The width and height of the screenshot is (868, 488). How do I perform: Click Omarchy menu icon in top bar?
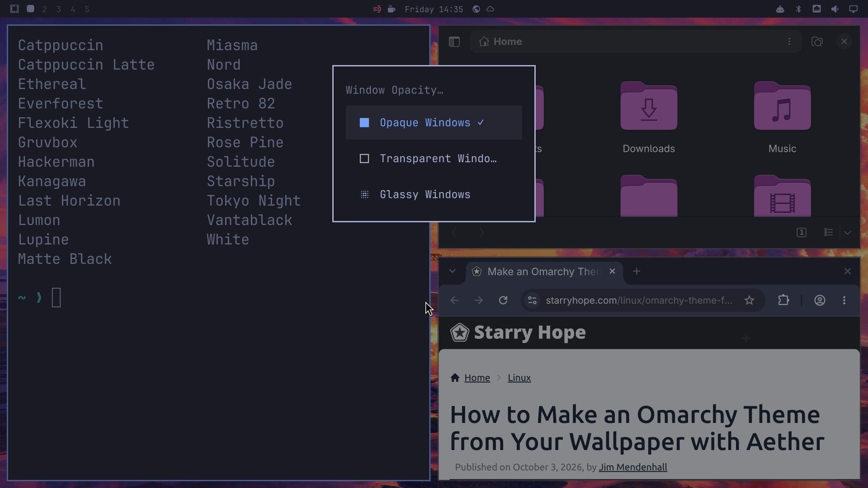tap(14, 9)
